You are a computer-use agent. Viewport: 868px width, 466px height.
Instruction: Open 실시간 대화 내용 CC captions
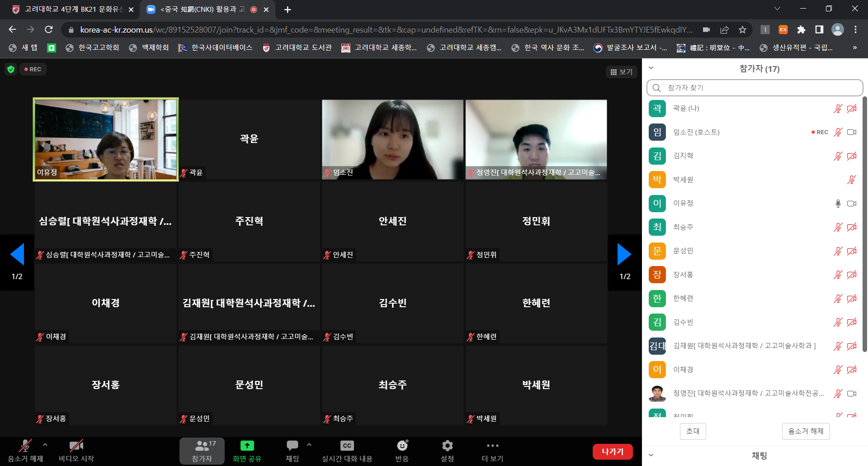347,446
